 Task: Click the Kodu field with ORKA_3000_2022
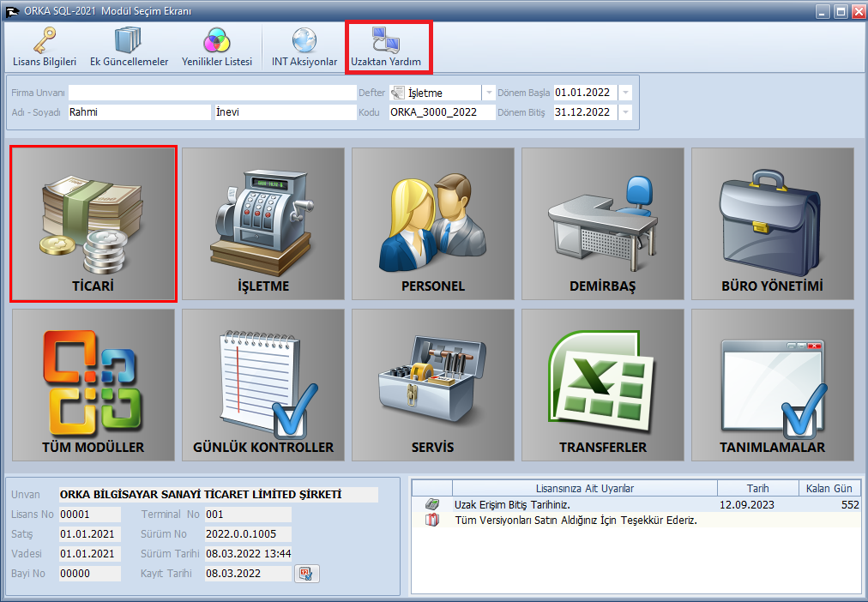coord(441,112)
